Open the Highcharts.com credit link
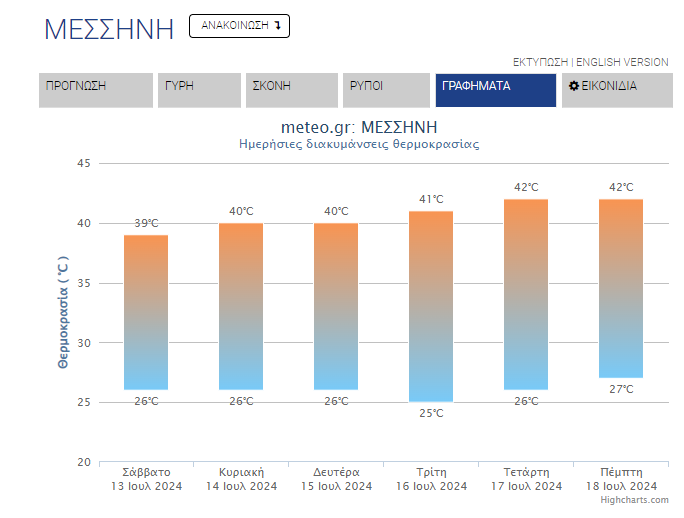684x518 pixels. click(634, 500)
